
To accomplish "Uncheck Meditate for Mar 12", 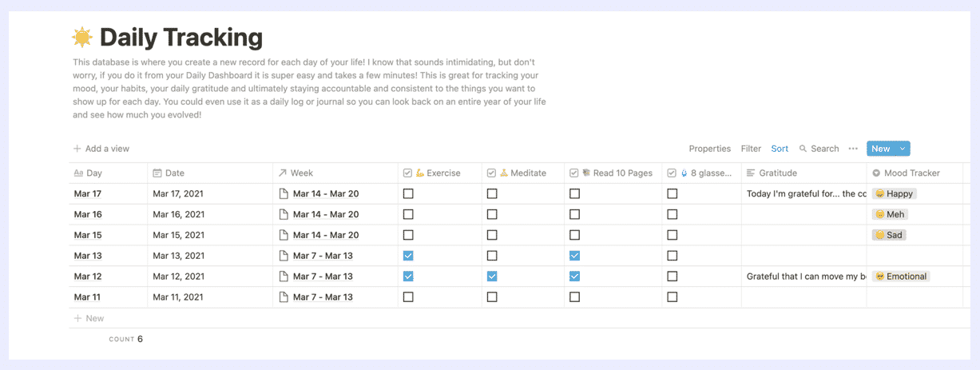I will coord(492,277).
